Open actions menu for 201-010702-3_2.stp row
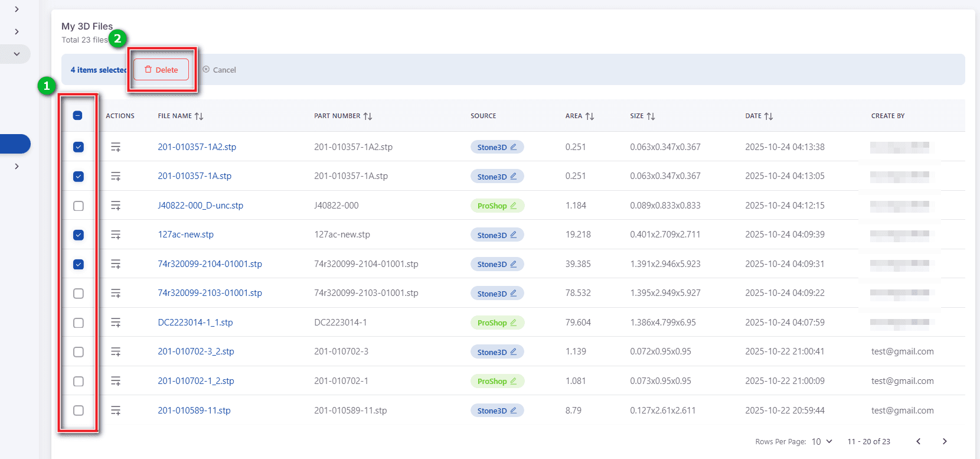The image size is (980, 459). click(116, 351)
